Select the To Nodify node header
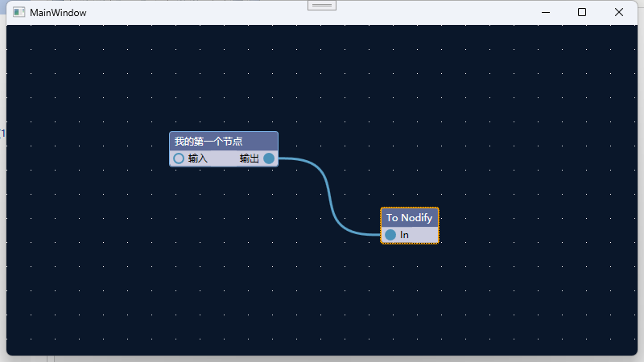 410,217
